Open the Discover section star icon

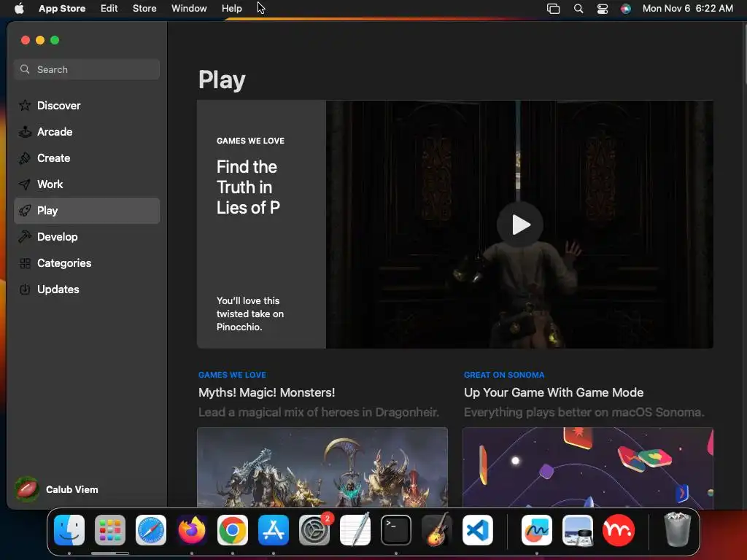(25, 105)
